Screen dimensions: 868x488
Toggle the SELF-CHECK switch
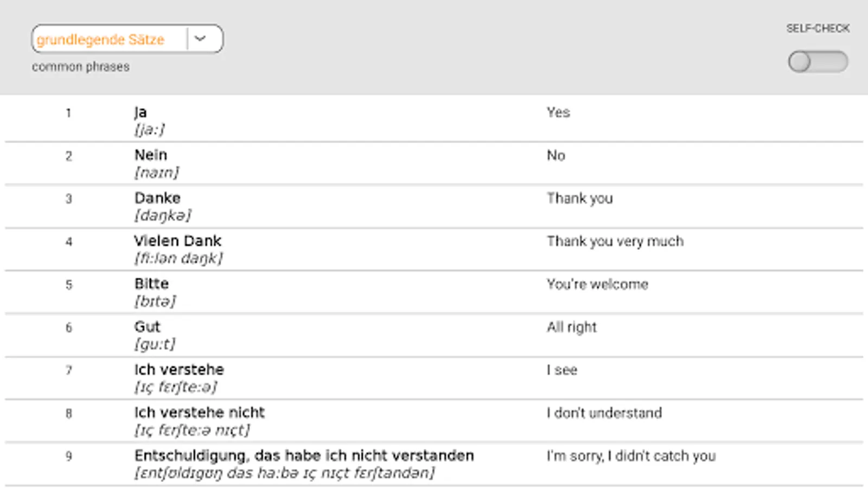(x=818, y=62)
